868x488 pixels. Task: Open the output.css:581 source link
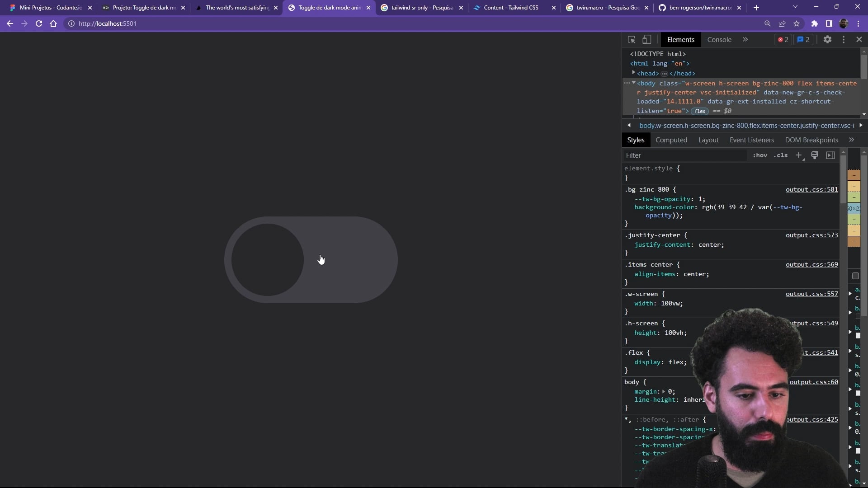pyautogui.click(x=811, y=190)
